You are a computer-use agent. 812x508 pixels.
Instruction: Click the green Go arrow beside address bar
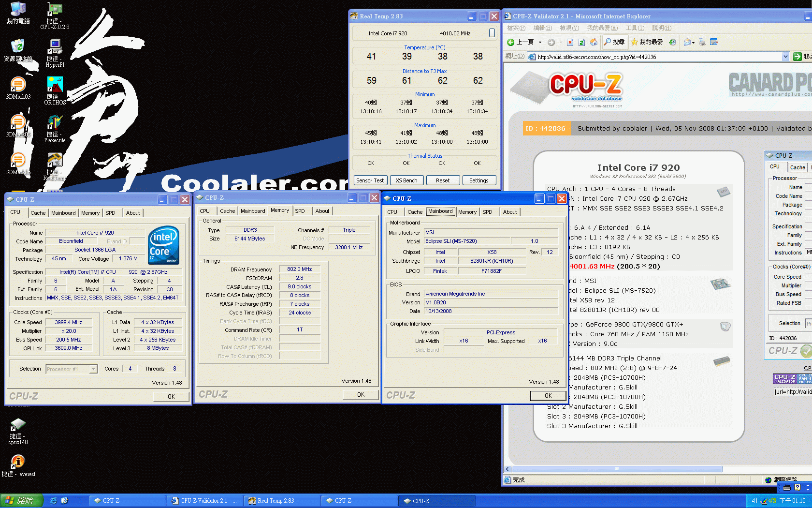(x=797, y=57)
